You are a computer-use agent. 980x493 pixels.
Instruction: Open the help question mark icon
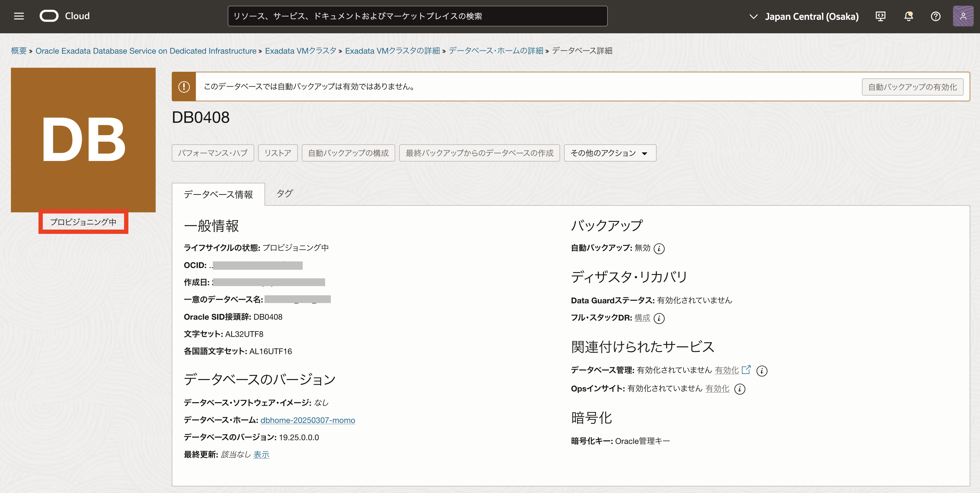tap(935, 16)
